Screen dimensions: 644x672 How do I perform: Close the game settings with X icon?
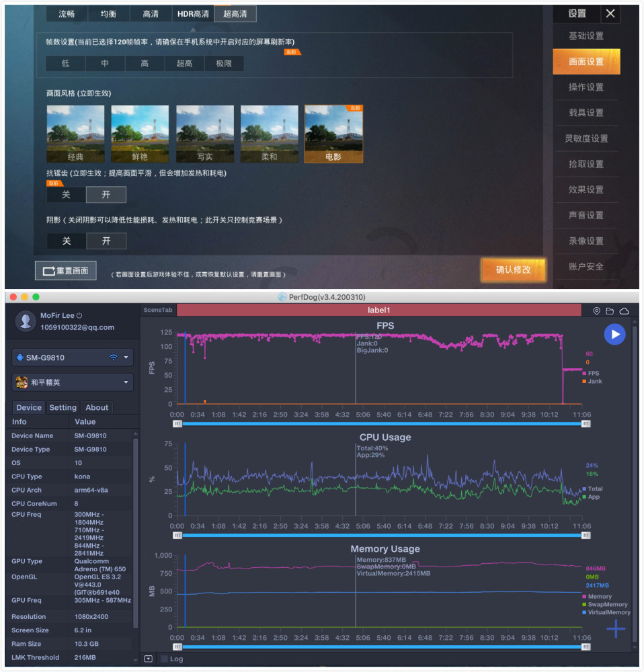pyautogui.click(x=610, y=13)
